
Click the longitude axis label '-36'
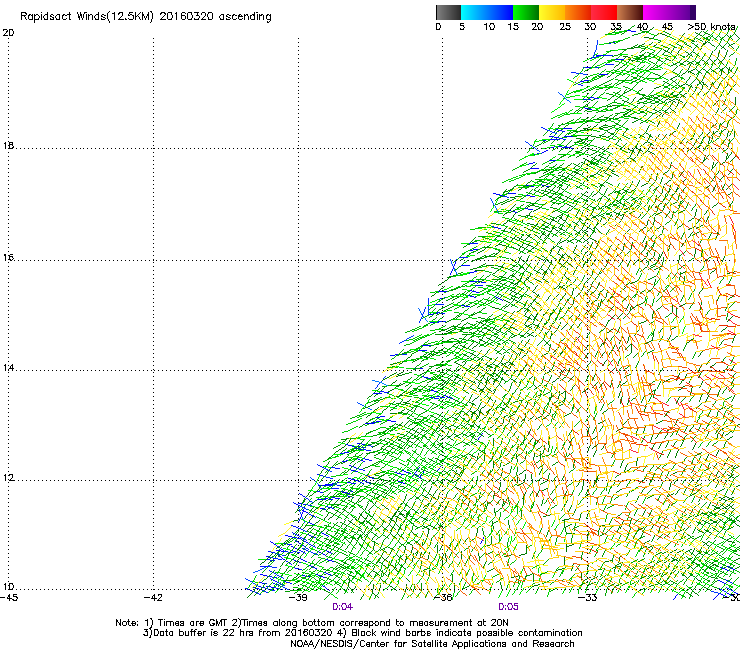443,598
